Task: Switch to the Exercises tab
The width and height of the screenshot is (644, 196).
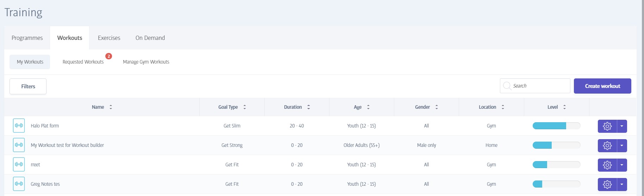Action: pyautogui.click(x=109, y=38)
